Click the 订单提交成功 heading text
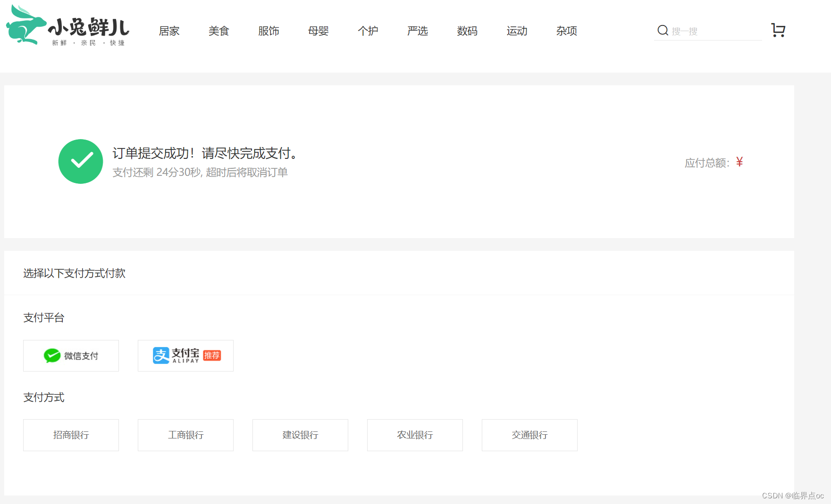831x504 pixels. coord(206,153)
